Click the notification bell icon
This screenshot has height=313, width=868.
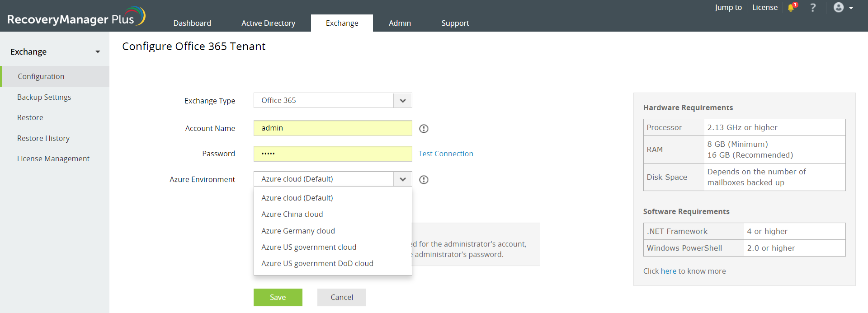[791, 8]
